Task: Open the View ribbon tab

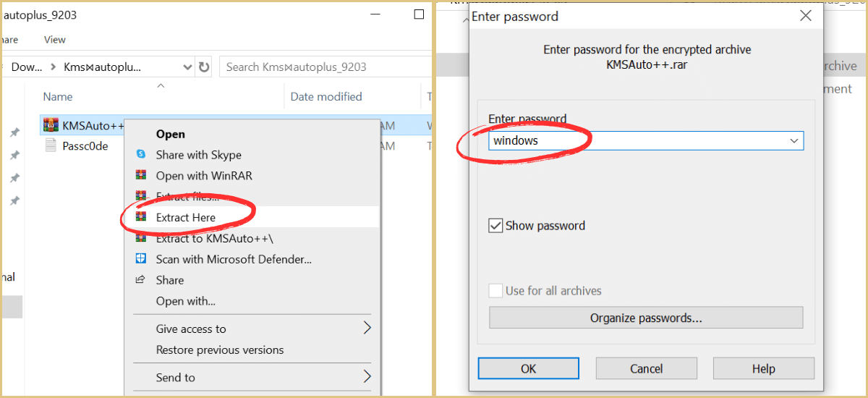Action: click(x=55, y=40)
